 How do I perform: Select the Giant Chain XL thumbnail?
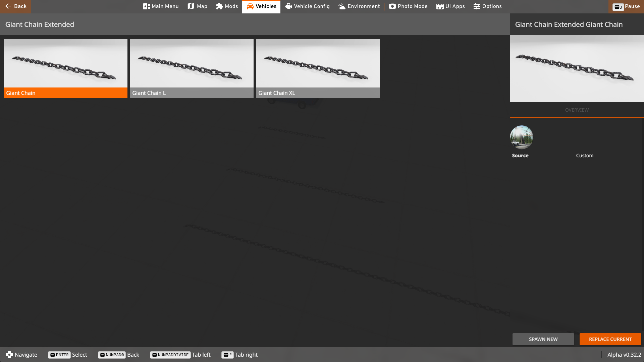pyautogui.click(x=318, y=68)
